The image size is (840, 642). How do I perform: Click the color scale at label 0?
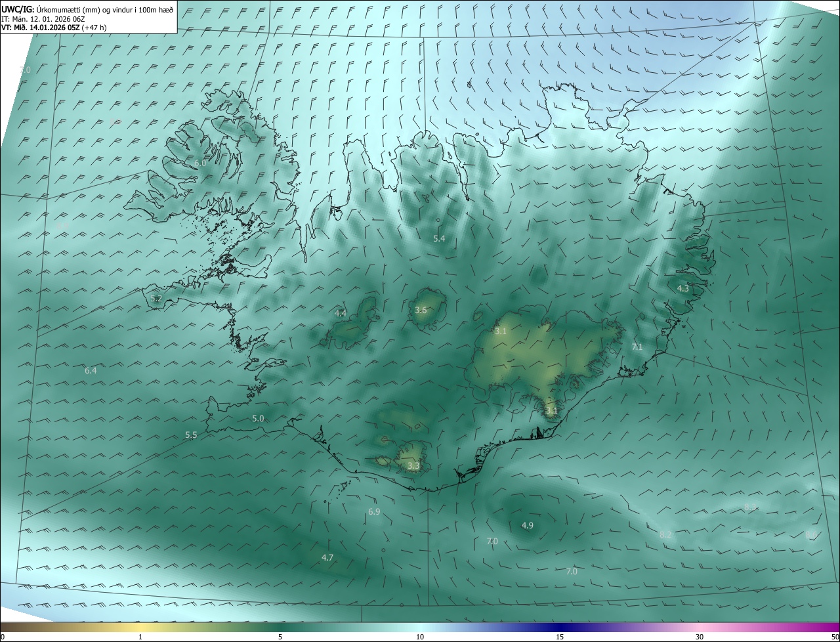coord(2,637)
